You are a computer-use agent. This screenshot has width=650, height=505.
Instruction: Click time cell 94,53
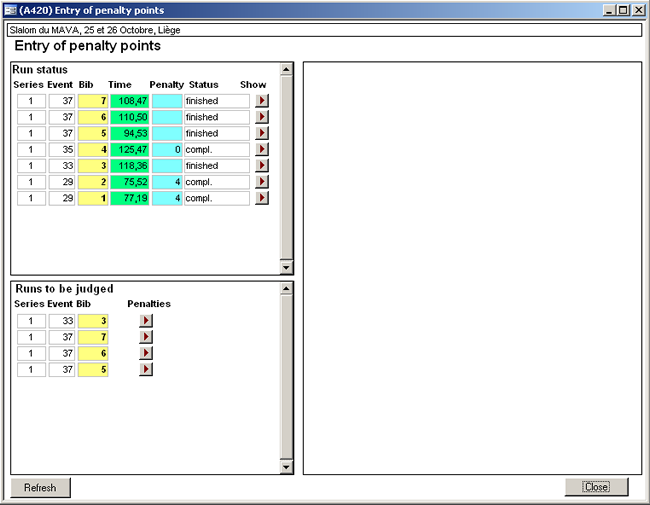click(130, 133)
